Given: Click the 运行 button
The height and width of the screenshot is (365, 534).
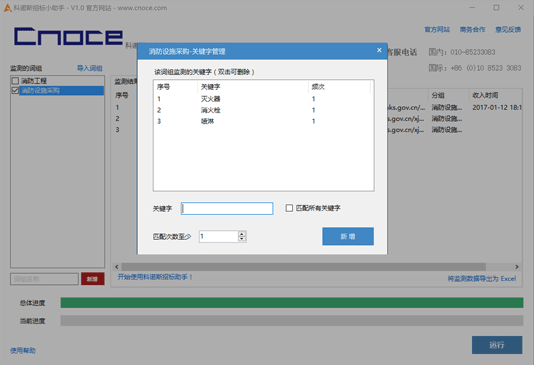Looking at the screenshot, I should [497, 345].
